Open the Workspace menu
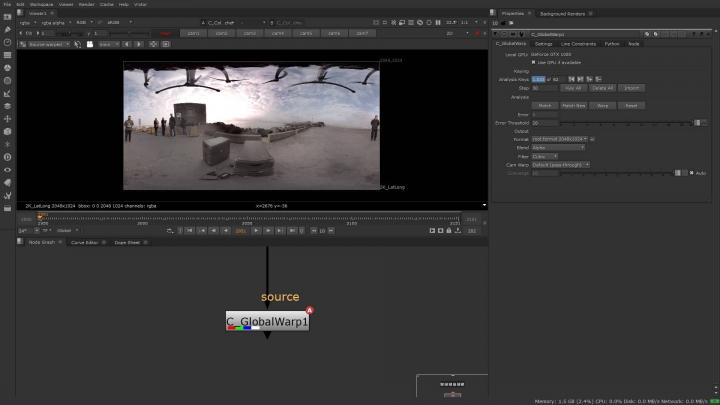Image resolution: width=720 pixels, height=405 pixels. point(40,4)
